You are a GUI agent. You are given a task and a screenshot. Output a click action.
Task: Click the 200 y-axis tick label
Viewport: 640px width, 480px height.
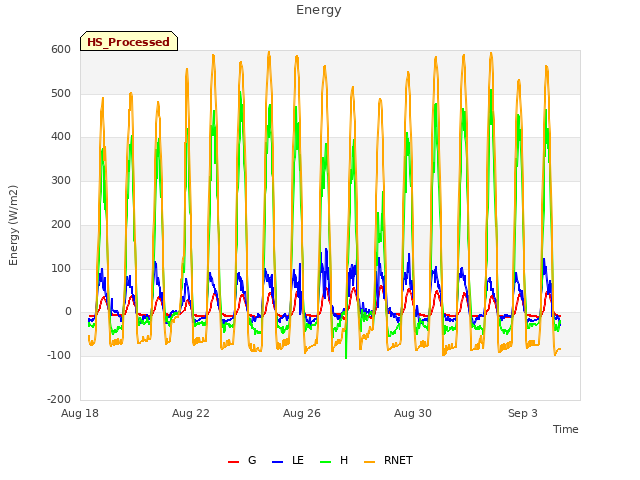tap(61, 224)
